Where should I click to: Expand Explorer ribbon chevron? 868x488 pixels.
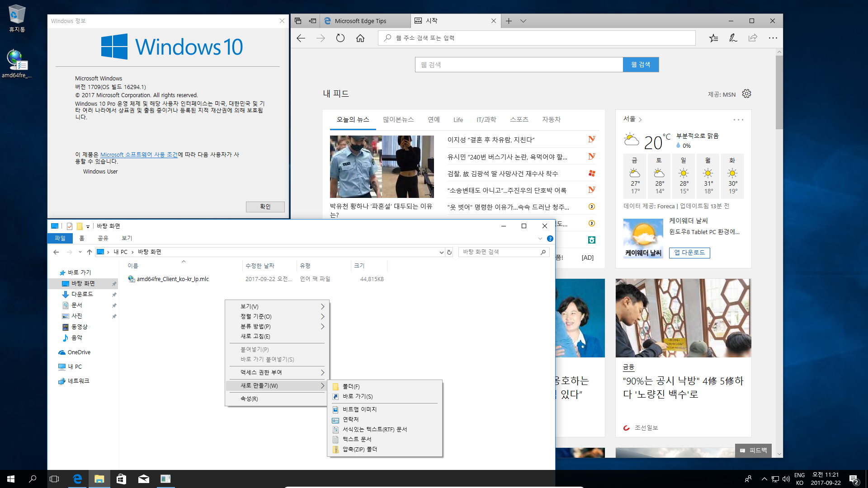540,239
